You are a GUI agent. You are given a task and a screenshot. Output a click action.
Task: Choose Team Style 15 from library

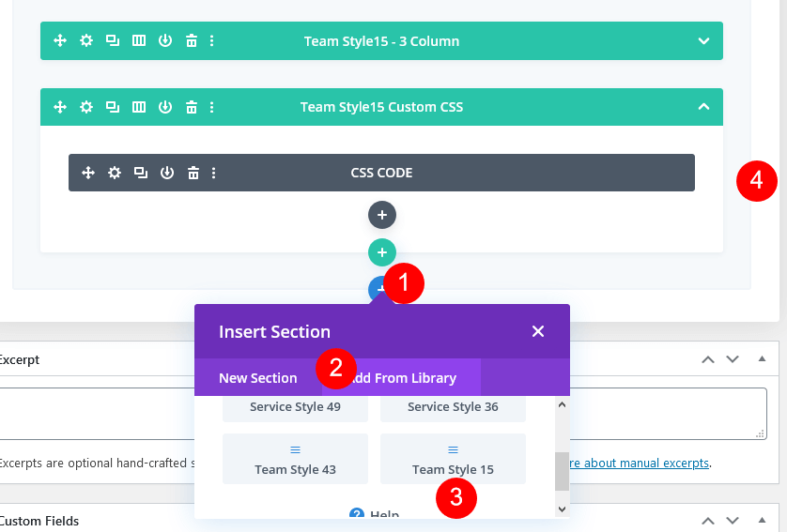pyautogui.click(x=453, y=459)
